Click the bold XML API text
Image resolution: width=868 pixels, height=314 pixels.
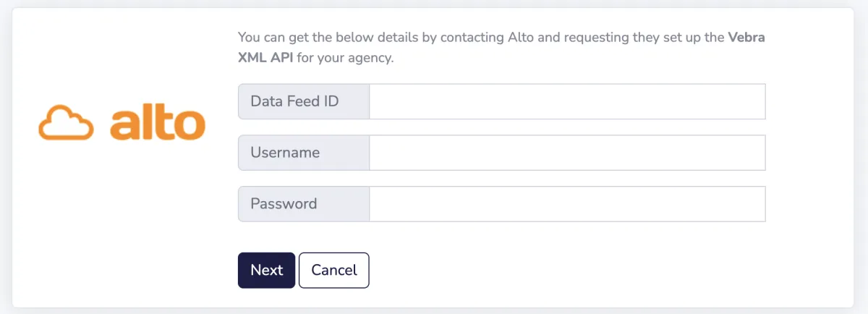click(x=265, y=59)
